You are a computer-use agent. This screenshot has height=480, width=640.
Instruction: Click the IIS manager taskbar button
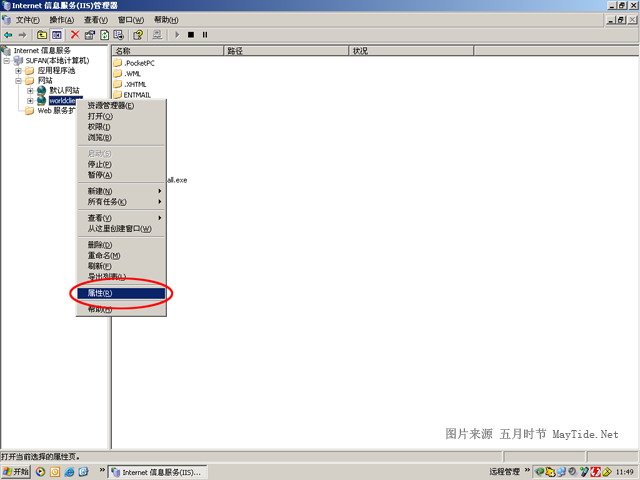click(x=159, y=471)
